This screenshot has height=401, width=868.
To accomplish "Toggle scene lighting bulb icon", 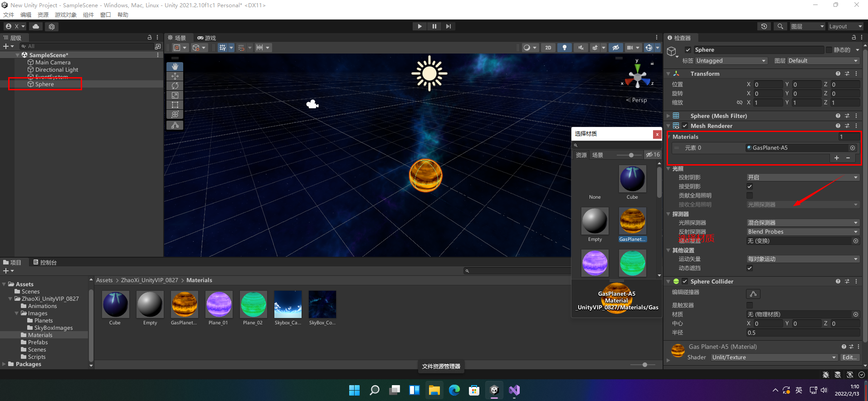I will pos(564,48).
